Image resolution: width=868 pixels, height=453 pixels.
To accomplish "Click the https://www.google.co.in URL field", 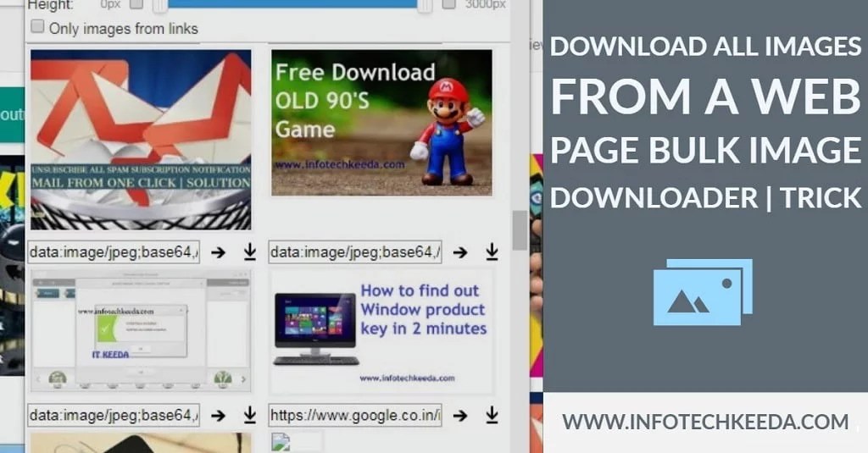I will 355,416.
